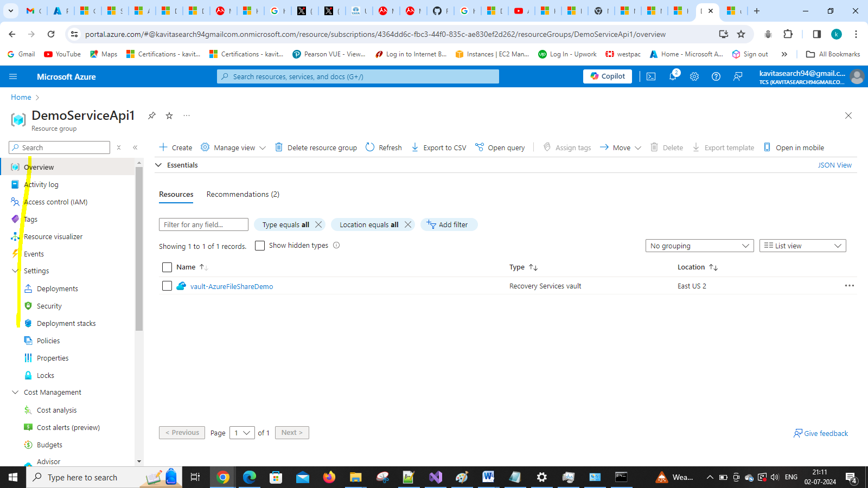Open File Explorer from the taskbar
This screenshot has height=488, width=868.
[x=355, y=477]
